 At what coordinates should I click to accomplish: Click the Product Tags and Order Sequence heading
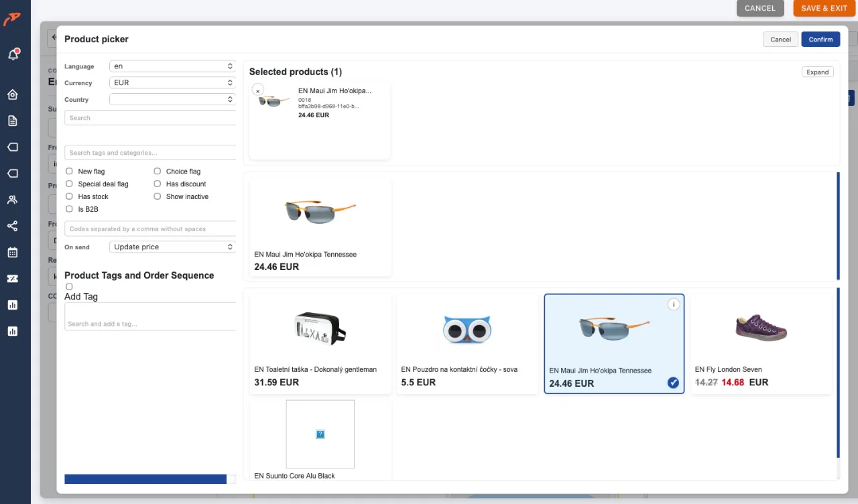click(x=139, y=275)
